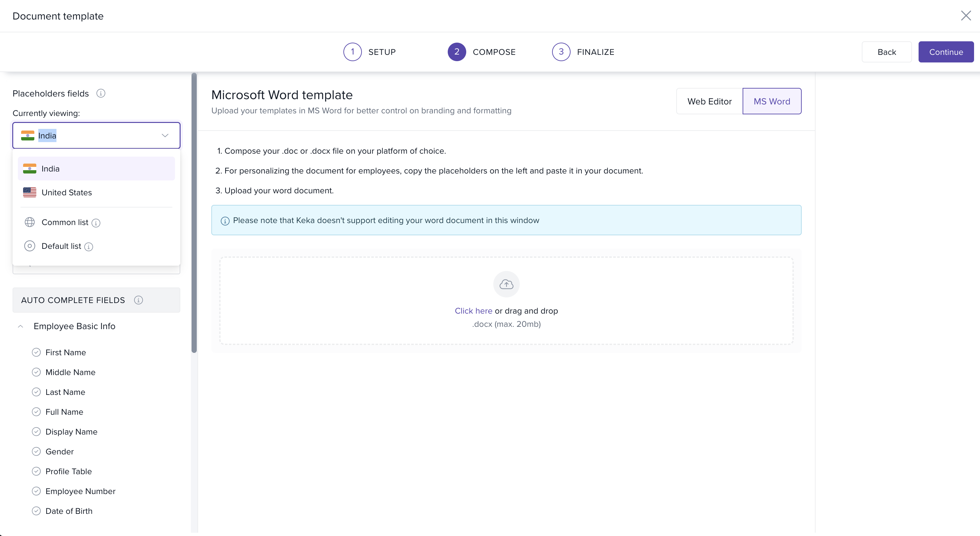
Task: Click the left panel vertical scrollbar
Action: 194,213
